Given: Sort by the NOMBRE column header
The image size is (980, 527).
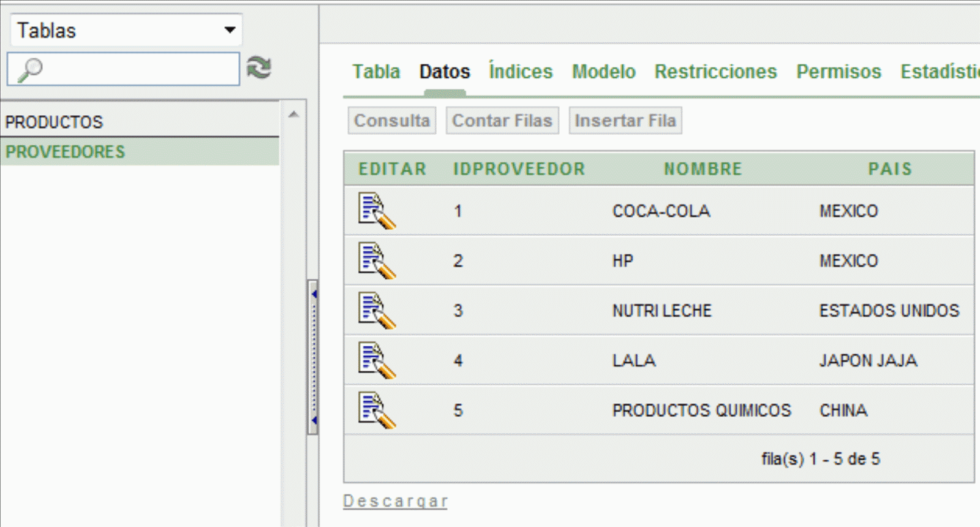Looking at the screenshot, I should 703,169.
